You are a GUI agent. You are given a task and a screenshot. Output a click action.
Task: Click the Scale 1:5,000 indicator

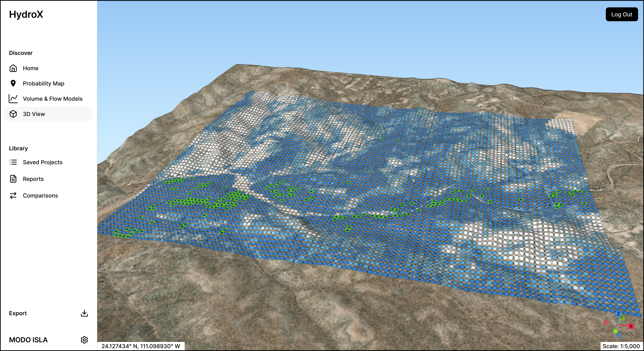[x=621, y=346]
